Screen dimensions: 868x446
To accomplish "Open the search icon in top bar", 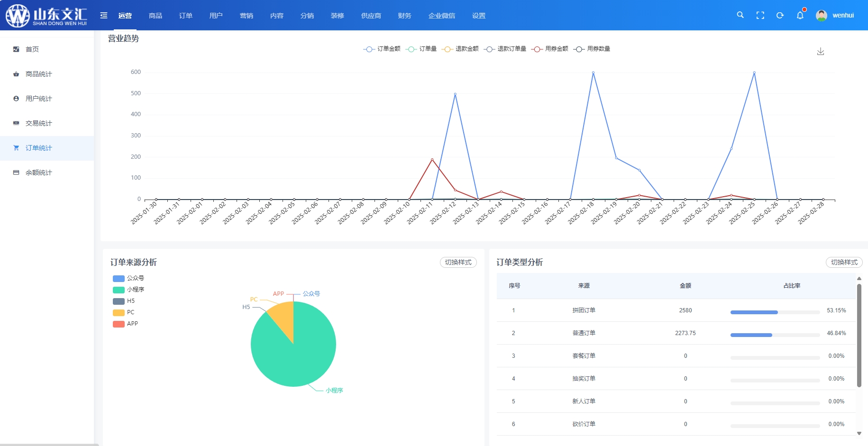I will click(740, 15).
